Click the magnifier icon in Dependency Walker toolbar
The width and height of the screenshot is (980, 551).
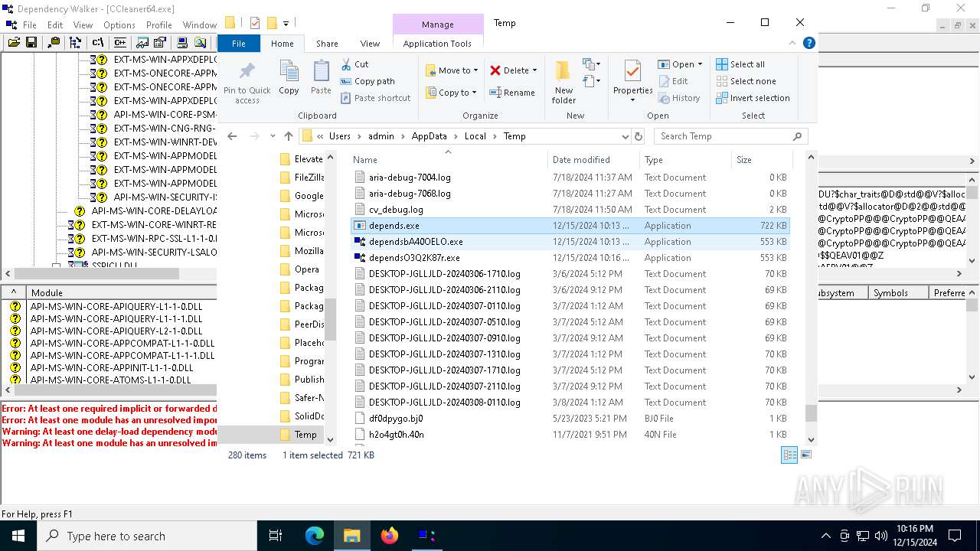point(200,43)
